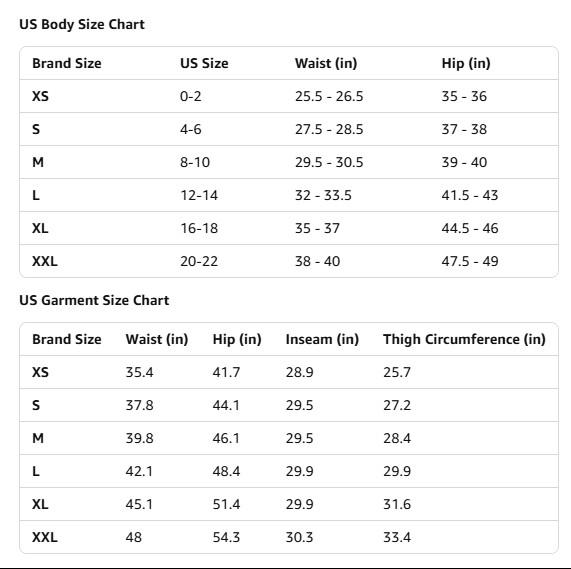This screenshot has height=569, width=571.
Task: Click thigh circumference value 33.4
Action: click(x=397, y=537)
